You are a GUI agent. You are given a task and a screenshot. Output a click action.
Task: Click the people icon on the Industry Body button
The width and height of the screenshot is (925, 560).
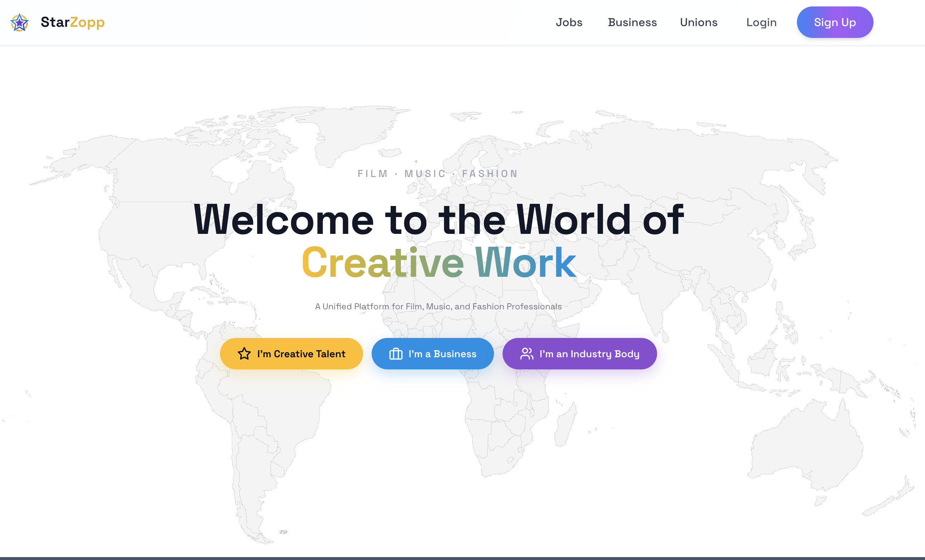click(x=527, y=354)
